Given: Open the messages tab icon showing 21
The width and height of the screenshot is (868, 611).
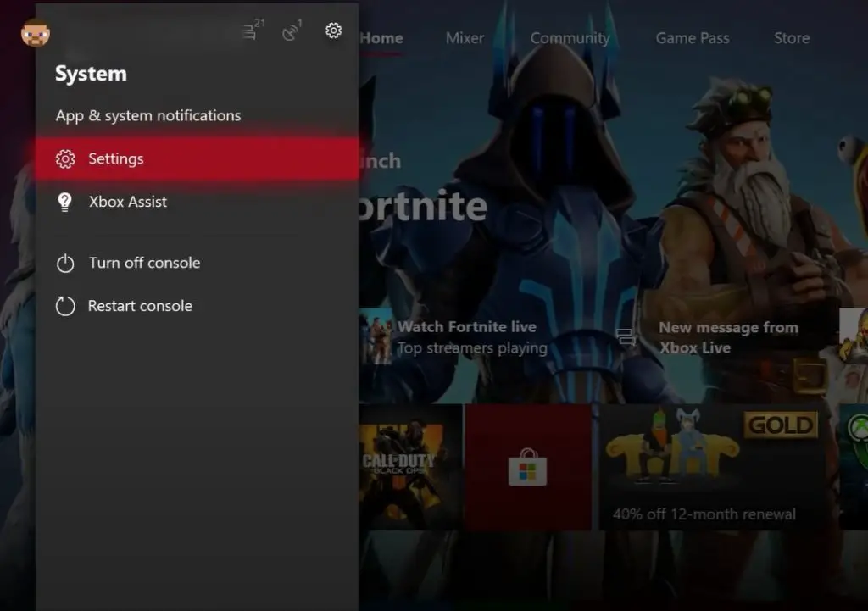Looking at the screenshot, I should [253, 30].
